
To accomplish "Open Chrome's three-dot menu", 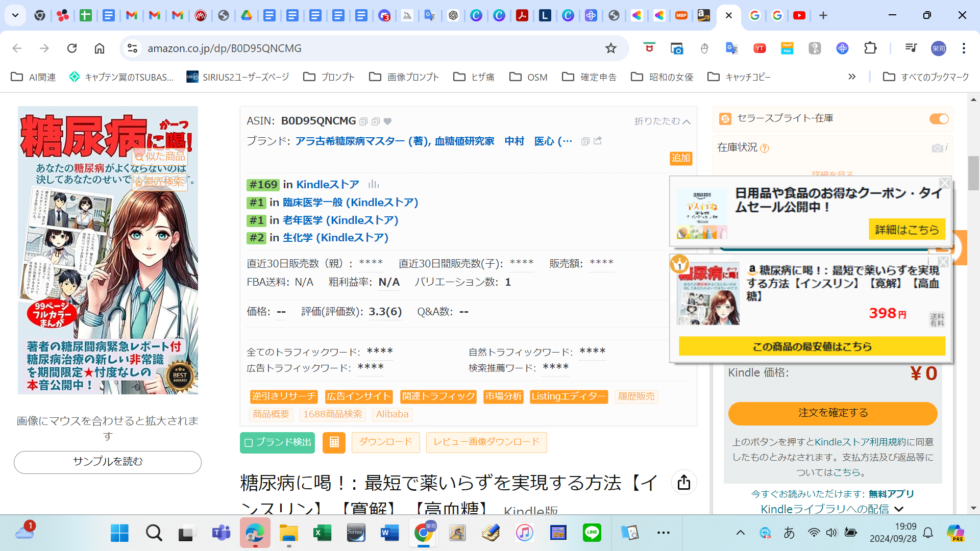I will (964, 48).
